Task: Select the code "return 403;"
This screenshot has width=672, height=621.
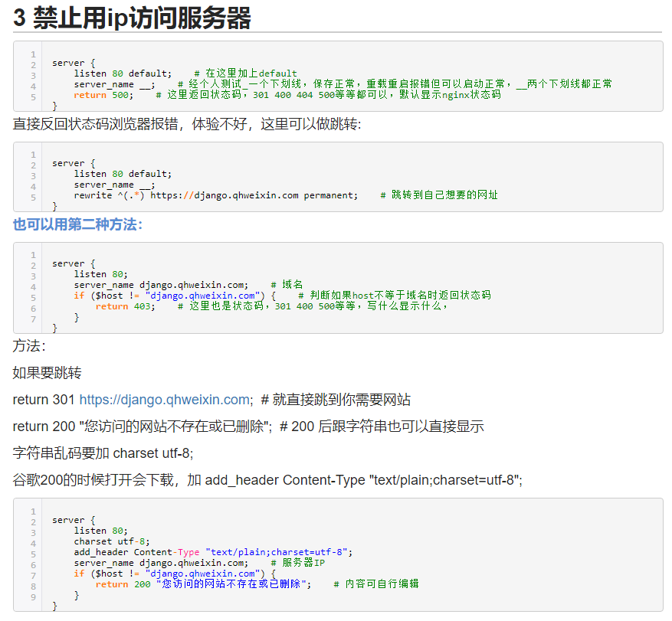Action: click(125, 306)
